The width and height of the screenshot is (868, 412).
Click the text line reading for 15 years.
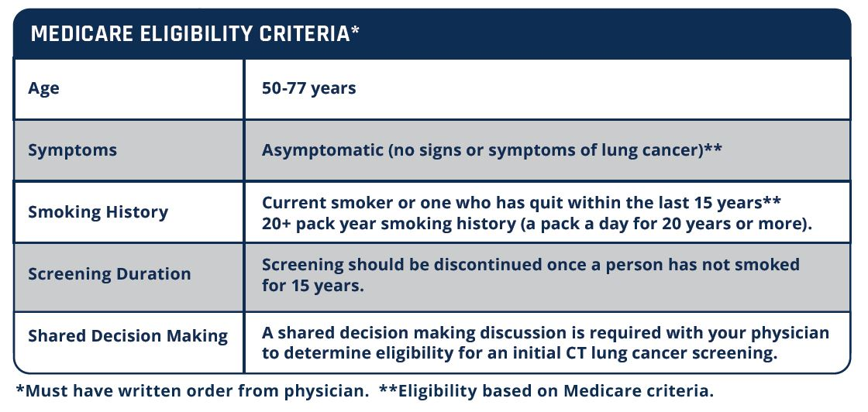312,286
